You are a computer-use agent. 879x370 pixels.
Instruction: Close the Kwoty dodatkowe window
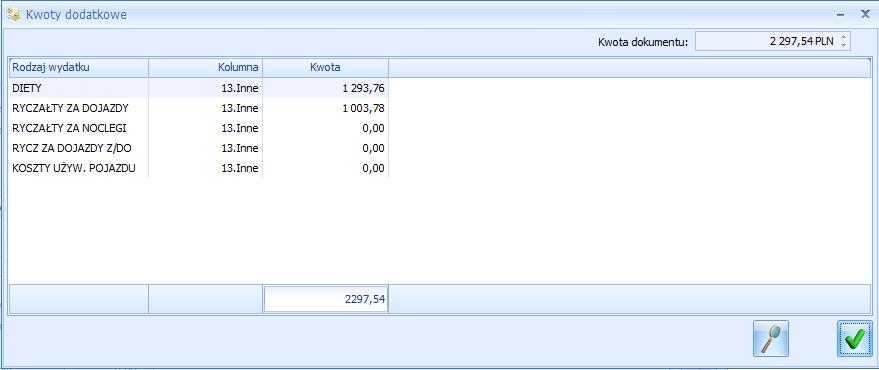865,15
